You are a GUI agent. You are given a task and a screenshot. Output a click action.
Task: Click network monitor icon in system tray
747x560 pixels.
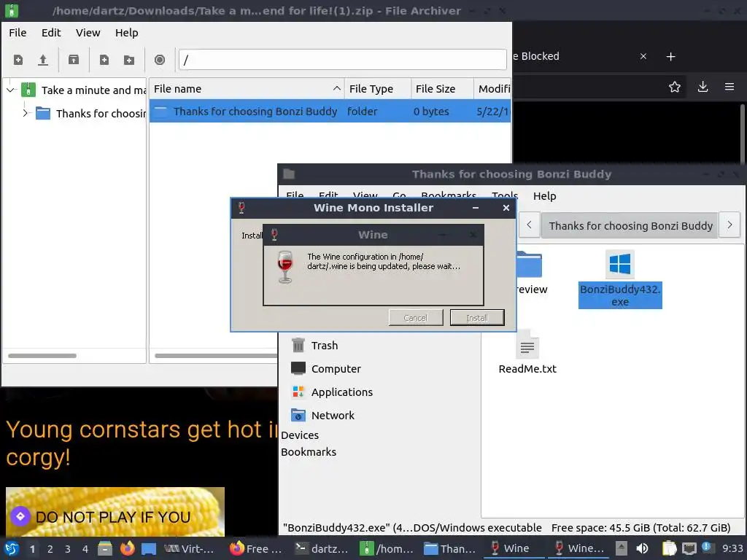pyautogui.click(x=689, y=548)
